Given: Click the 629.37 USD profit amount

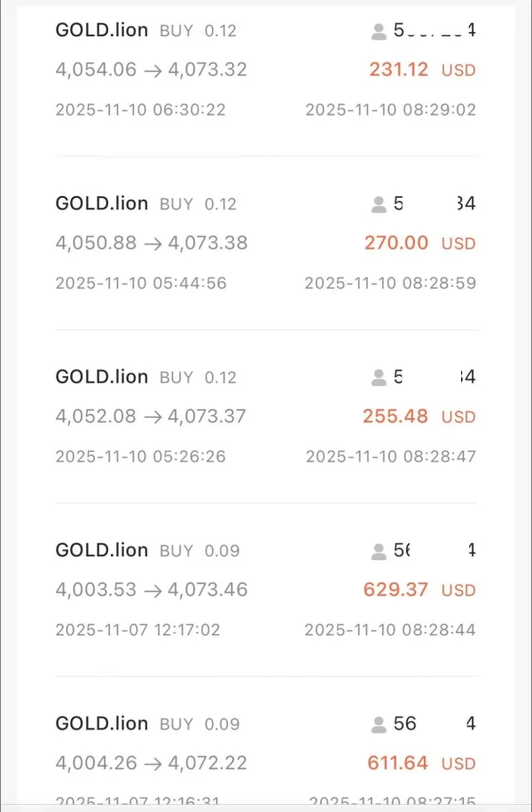Looking at the screenshot, I should pyautogui.click(x=419, y=589).
